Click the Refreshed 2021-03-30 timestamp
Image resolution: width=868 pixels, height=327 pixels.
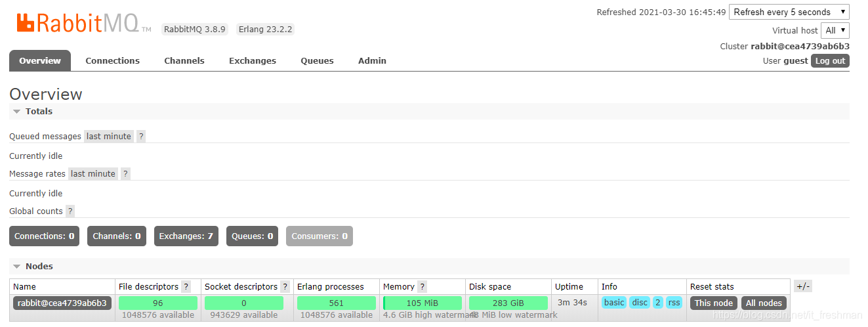click(x=661, y=12)
